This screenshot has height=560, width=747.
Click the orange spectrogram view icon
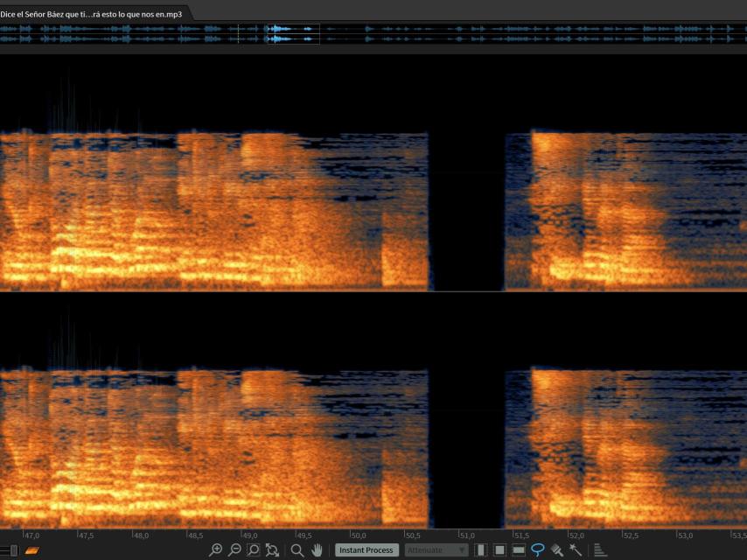pyautogui.click(x=32, y=550)
